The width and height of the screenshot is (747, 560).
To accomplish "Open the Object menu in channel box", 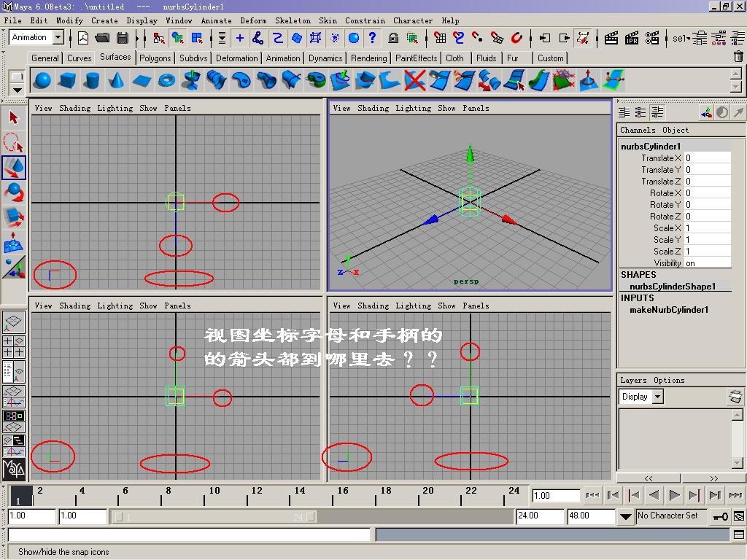I will [675, 130].
